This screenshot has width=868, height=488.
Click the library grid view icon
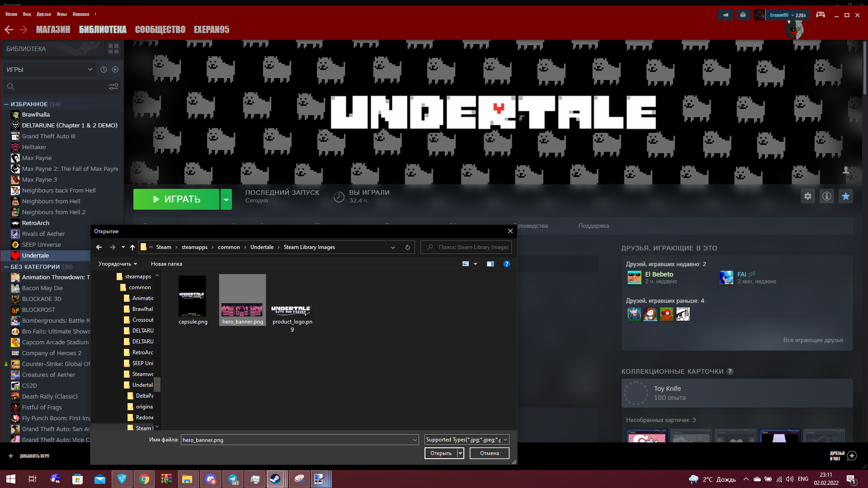[x=113, y=48]
